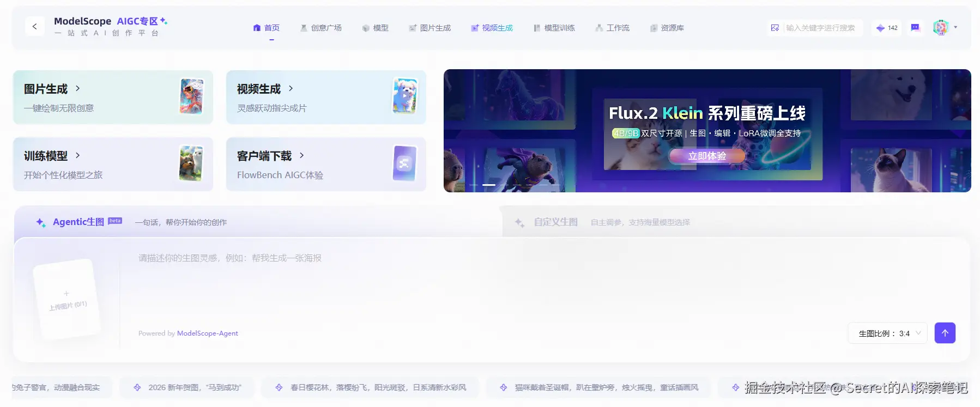Click the image search icon in the search box
Screen dimensions: 980x407
775,28
